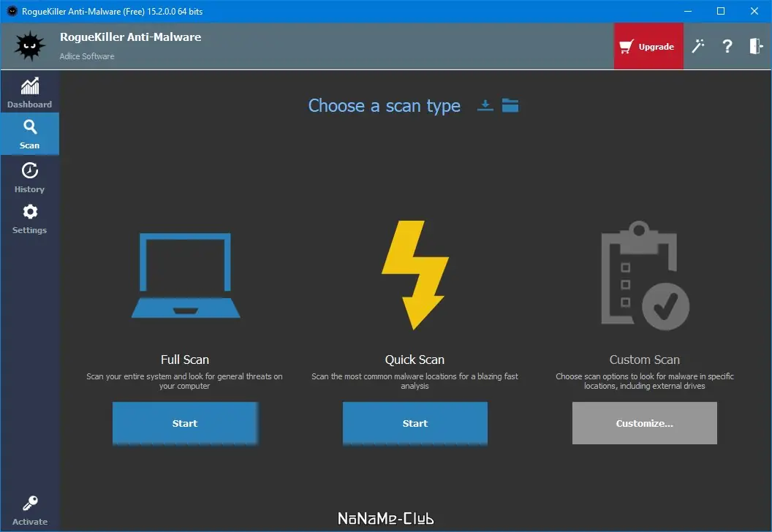The width and height of the screenshot is (772, 532).
Task: Maximize the RogueKiller window
Action: pyautogui.click(x=721, y=11)
